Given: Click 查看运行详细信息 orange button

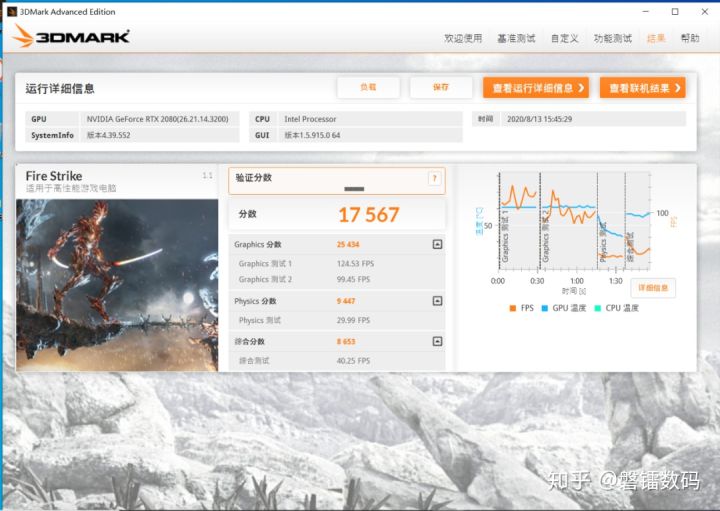Looking at the screenshot, I should pos(536,88).
